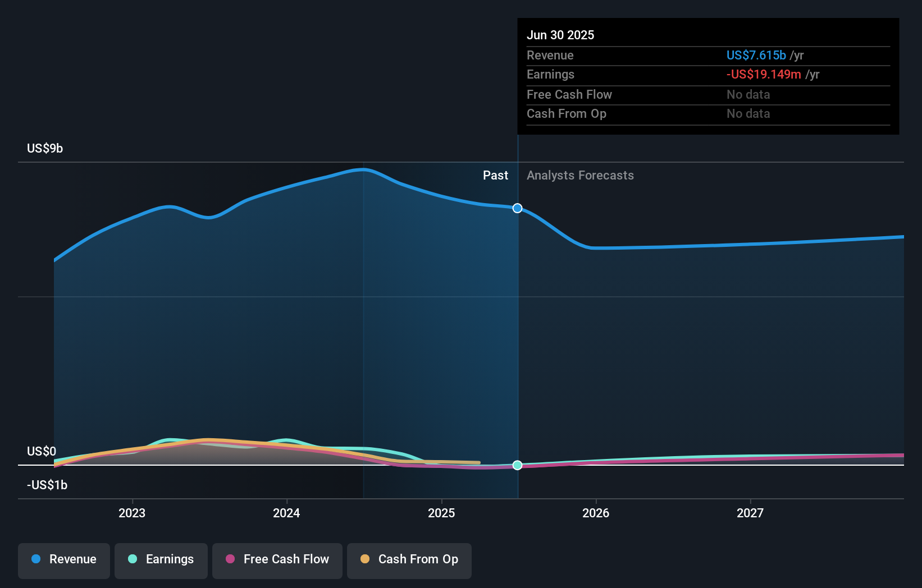Click the US$7.615b revenue value in tooltip
Viewport: 922px width, 588px height.
point(756,55)
